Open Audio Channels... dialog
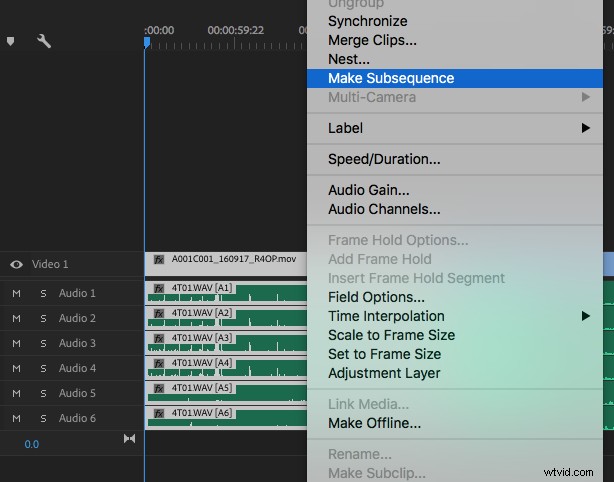 pos(455,209)
